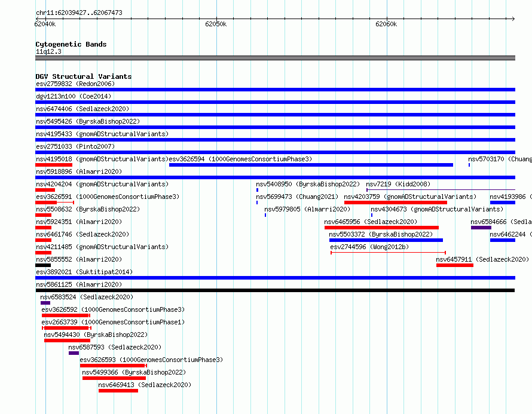This screenshot has height=414, width=532.
Task: Select nsv5699473 (Chuang2021) label
Action: click(297, 197)
